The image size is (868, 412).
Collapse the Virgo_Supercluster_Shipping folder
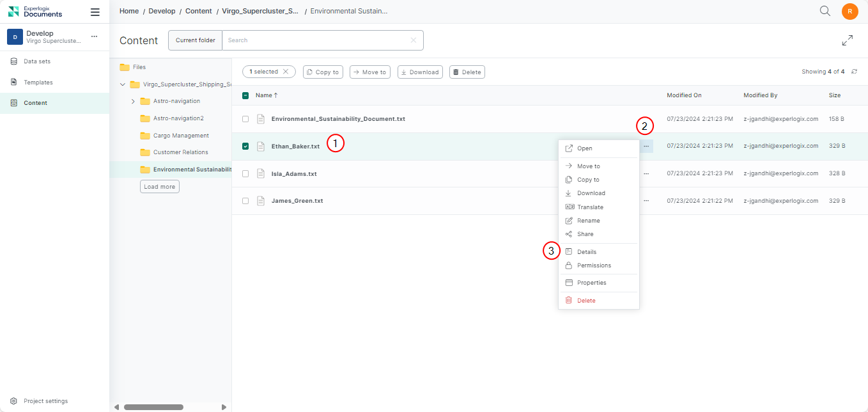[122, 84]
